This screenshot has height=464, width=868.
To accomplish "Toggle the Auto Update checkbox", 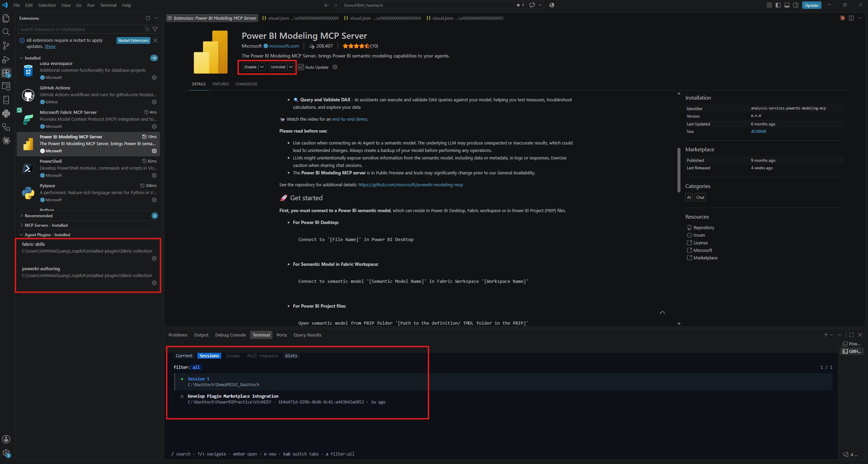I will 301,67.
